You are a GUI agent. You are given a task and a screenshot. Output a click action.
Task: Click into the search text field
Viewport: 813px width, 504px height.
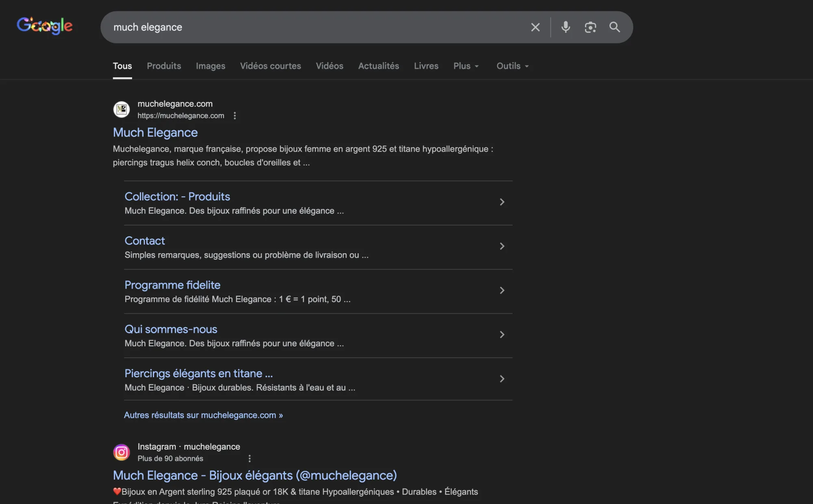click(317, 27)
